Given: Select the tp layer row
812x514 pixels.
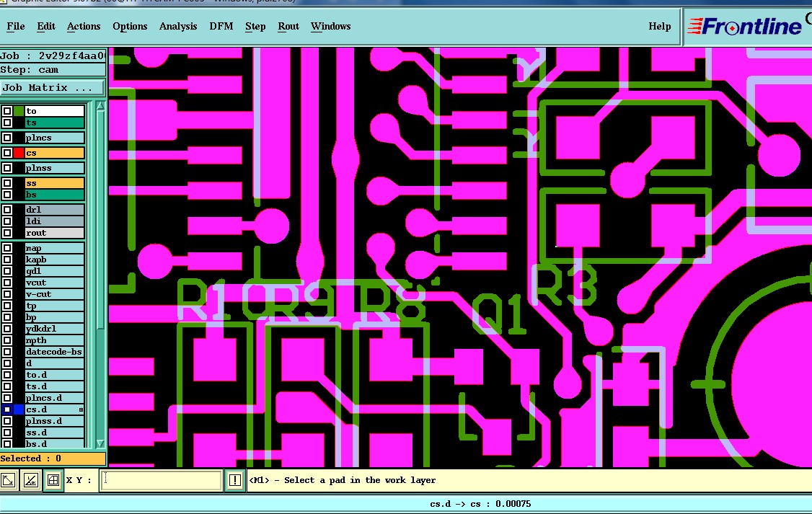Looking at the screenshot, I should 54,306.
